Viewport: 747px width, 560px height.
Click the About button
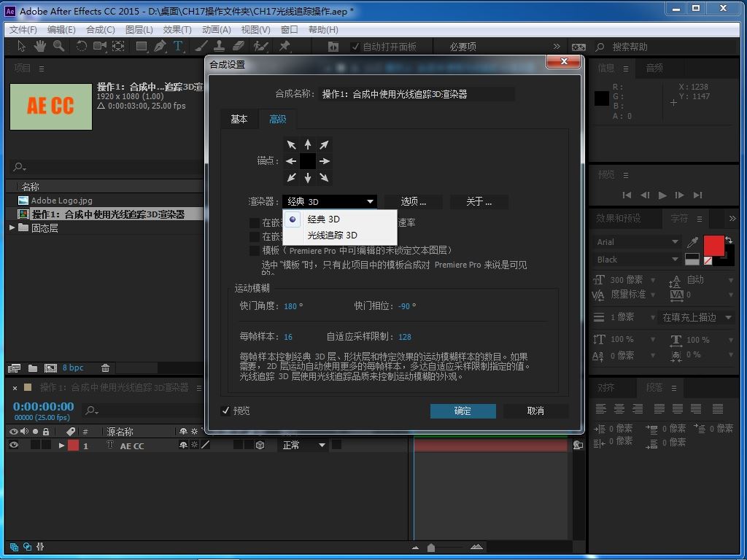(479, 201)
